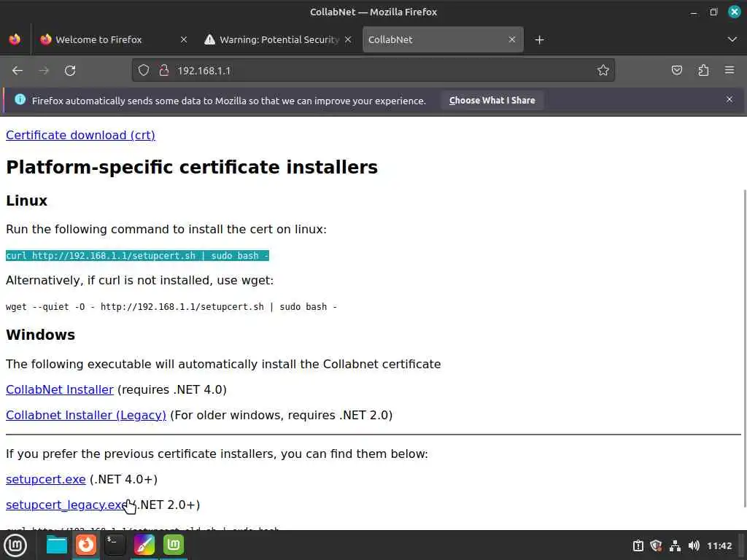Open the Extensions puzzle icon
Viewport: 747px width, 560px height.
click(x=703, y=71)
